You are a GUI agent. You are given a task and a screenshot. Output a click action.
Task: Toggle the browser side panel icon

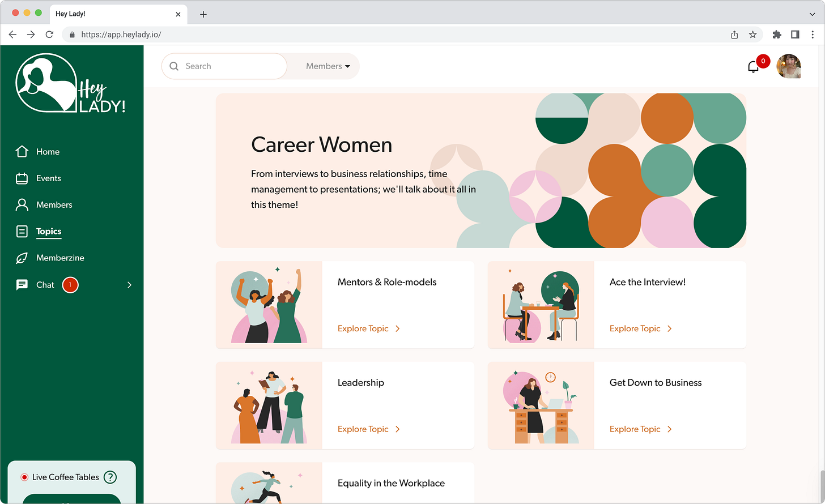(x=795, y=35)
